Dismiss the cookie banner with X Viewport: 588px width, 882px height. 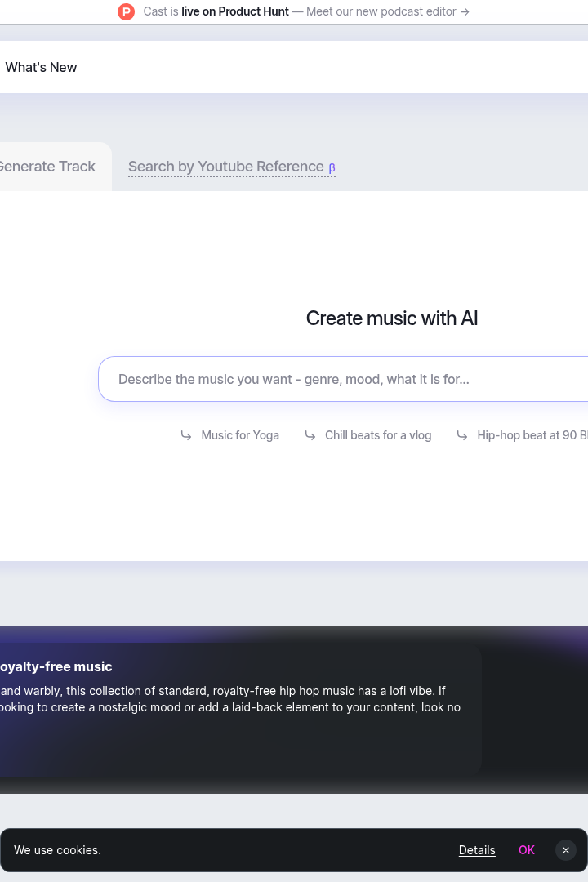point(566,850)
